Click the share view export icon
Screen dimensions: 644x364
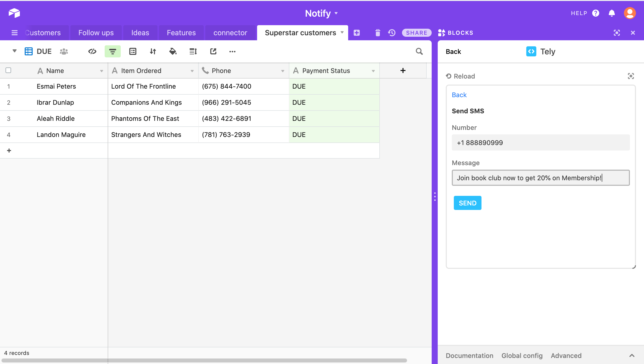click(213, 51)
